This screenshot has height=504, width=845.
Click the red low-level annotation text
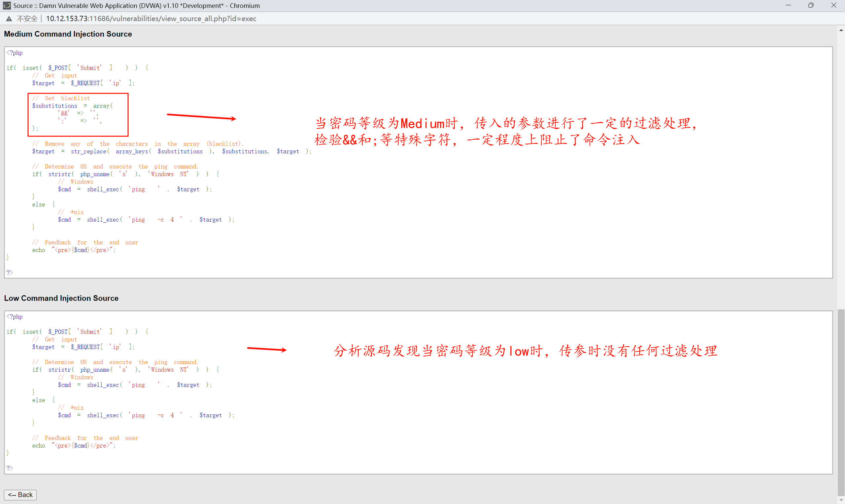point(525,351)
